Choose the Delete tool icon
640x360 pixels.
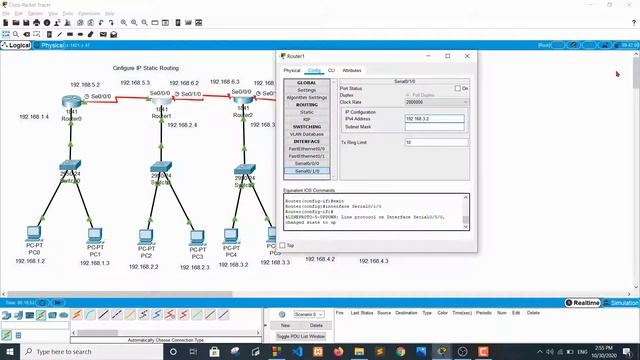pos(27,34)
